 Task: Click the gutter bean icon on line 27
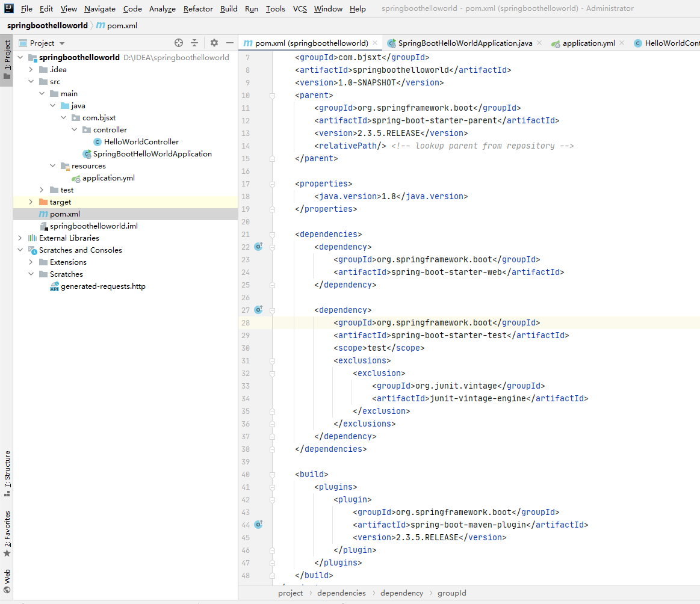click(x=258, y=310)
